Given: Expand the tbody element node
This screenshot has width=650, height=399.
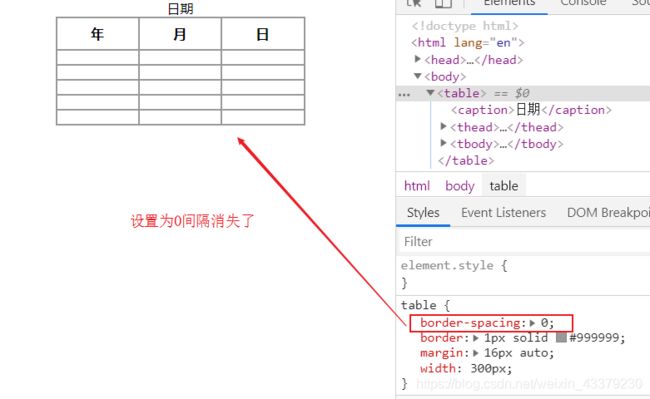Looking at the screenshot, I should pos(443,143).
